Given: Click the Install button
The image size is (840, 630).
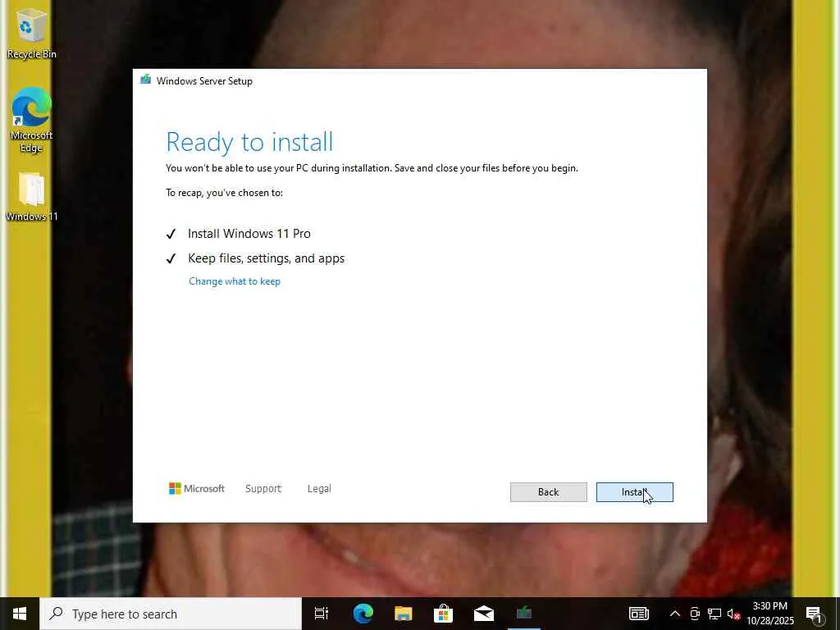Looking at the screenshot, I should point(634,492).
